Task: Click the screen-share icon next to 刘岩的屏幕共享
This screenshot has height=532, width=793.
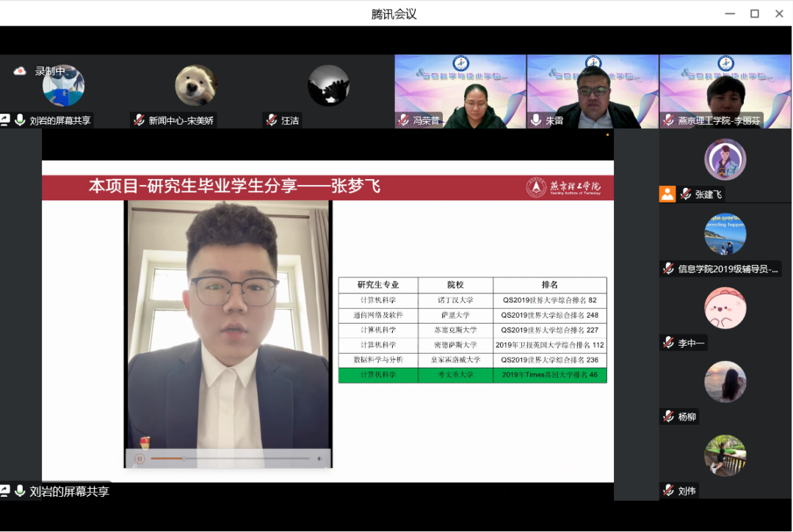Action: (x=5, y=120)
